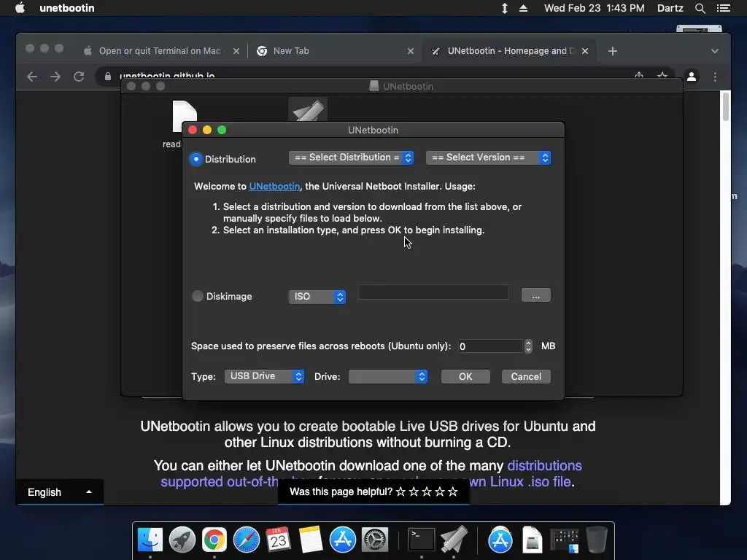
Task: Click the persistence space MB field
Action: (x=489, y=346)
